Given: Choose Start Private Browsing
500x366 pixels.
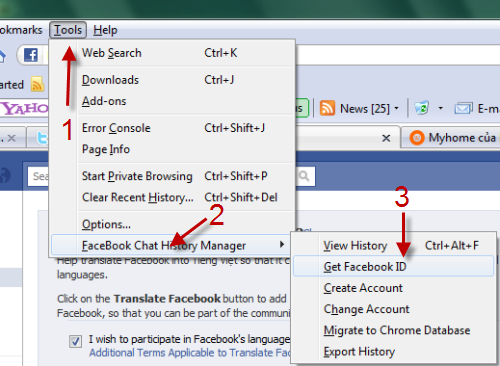Looking at the screenshot, I should (172, 176).
